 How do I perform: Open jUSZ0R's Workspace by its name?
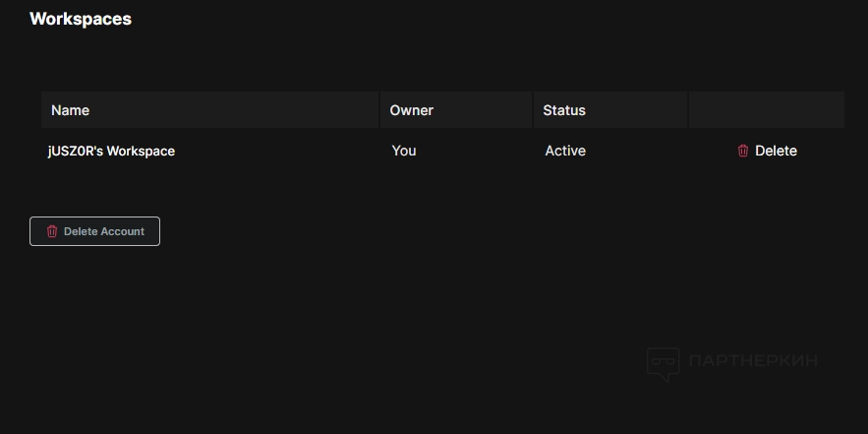(111, 152)
